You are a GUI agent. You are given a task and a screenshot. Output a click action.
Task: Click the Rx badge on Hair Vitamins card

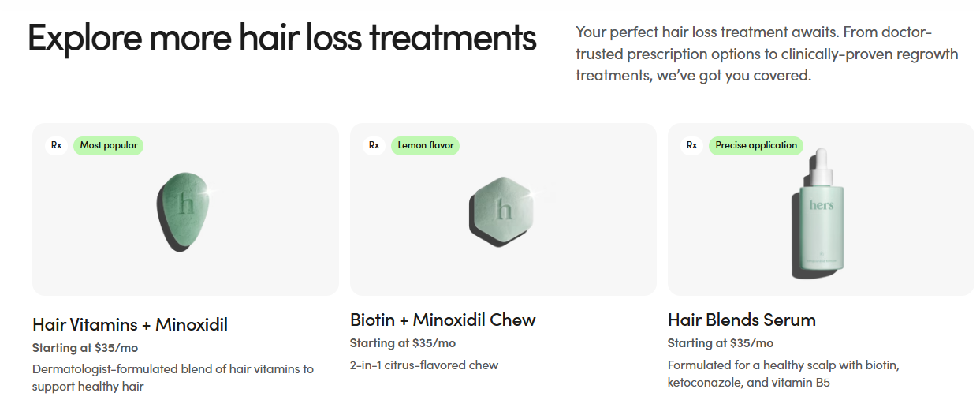click(57, 145)
